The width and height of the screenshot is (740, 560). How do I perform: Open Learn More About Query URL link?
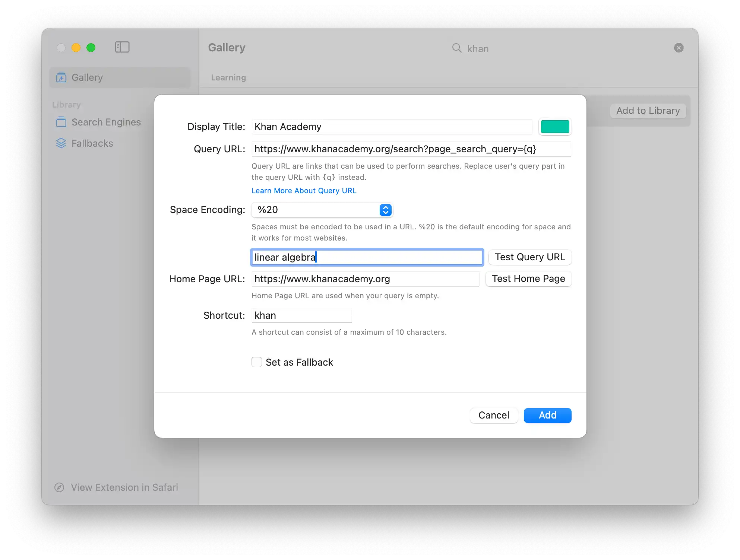point(304,191)
